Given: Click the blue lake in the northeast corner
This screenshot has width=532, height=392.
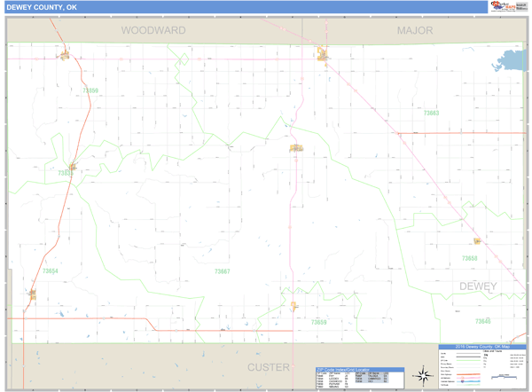Looking at the screenshot, I should click(512, 63).
